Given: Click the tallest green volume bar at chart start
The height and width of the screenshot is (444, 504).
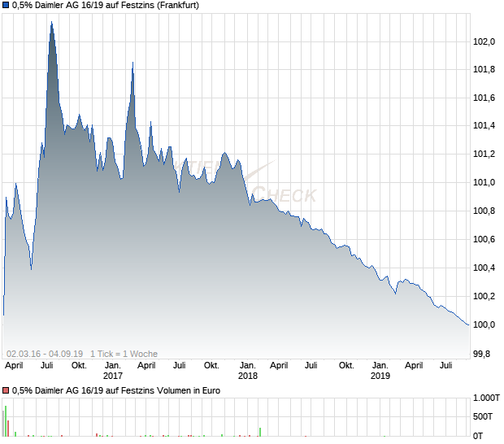Looking at the screenshot, I should pos(6,421).
